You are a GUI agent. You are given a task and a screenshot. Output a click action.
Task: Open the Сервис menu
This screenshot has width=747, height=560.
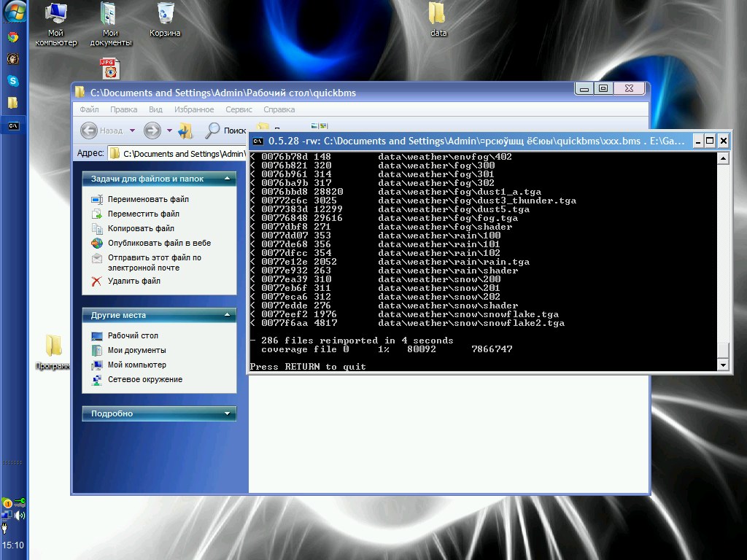coord(239,109)
